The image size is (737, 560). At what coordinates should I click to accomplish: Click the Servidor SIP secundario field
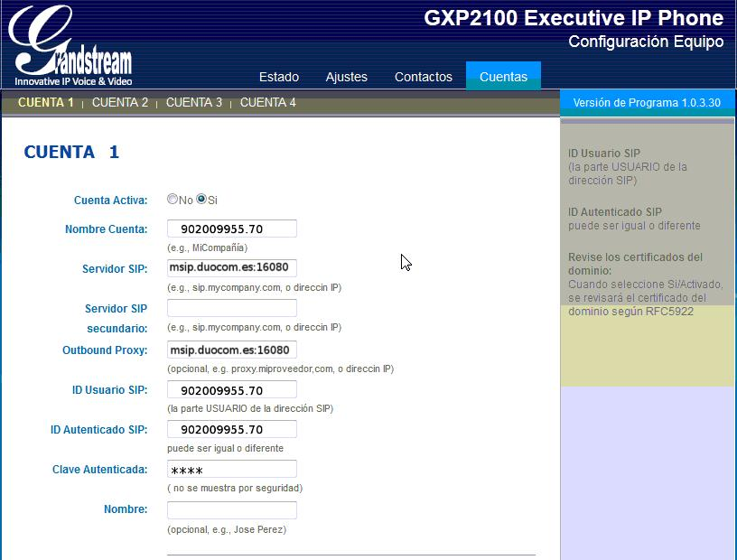point(231,309)
